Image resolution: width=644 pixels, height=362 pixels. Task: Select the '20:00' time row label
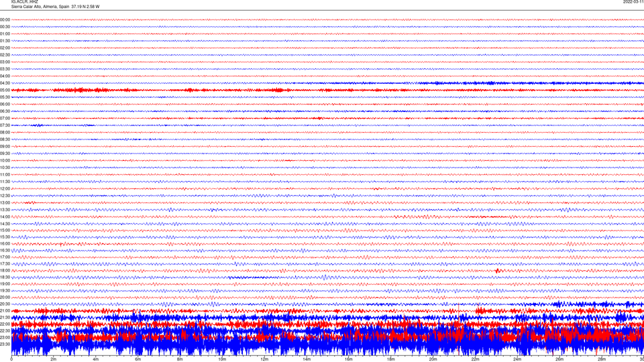[x=5, y=297]
